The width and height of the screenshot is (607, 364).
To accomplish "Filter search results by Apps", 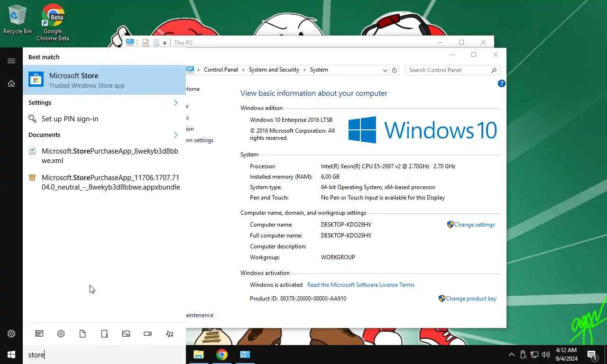I will point(39,334).
